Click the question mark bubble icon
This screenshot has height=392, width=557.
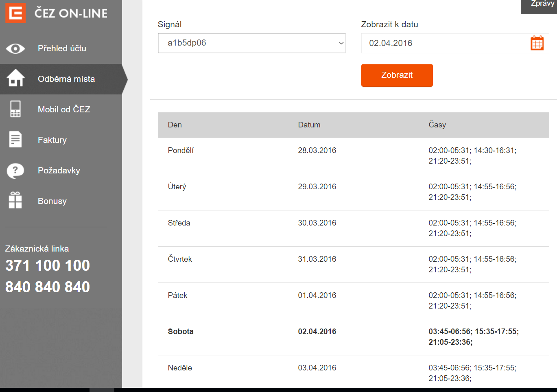pos(15,171)
